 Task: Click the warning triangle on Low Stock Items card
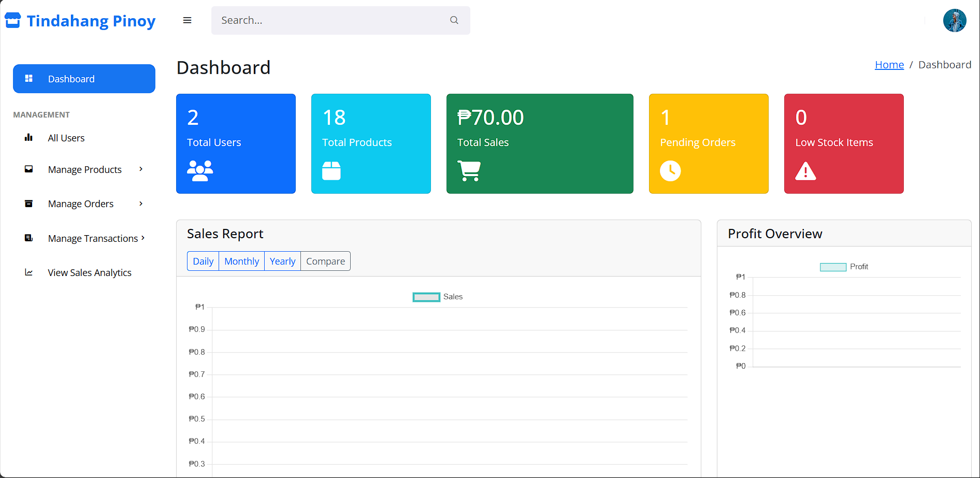point(805,171)
